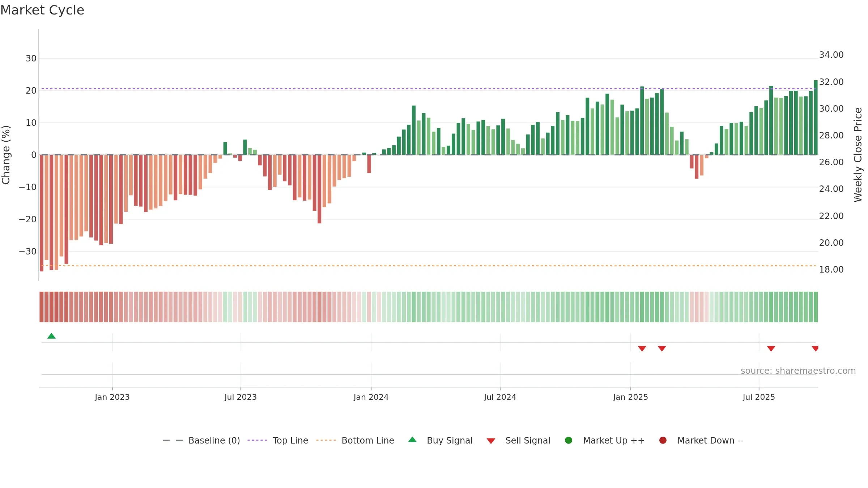Toggle the Baseline (0) legend entry
The width and height of the screenshot is (868, 488).
pyautogui.click(x=201, y=440)
